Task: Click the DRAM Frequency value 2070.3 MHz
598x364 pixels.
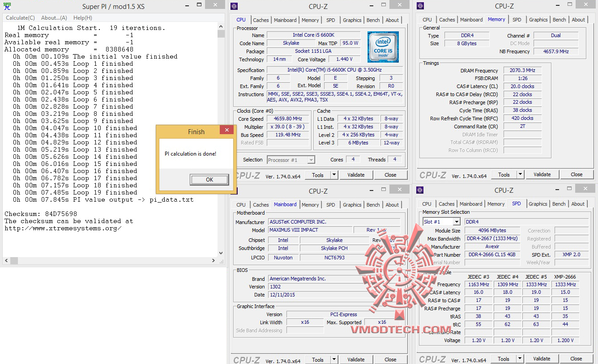Action: pyautogui.click(x=522, y=70)
